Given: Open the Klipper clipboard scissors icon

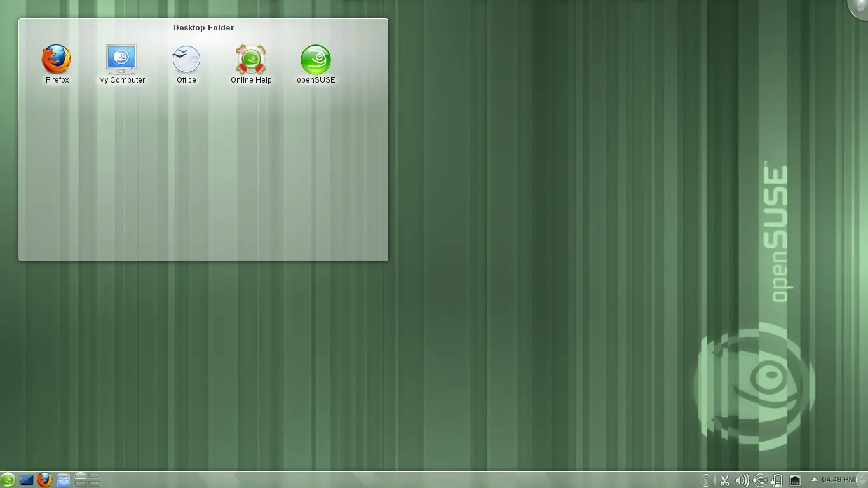Looking at the screenshot, I should [724, 480].
